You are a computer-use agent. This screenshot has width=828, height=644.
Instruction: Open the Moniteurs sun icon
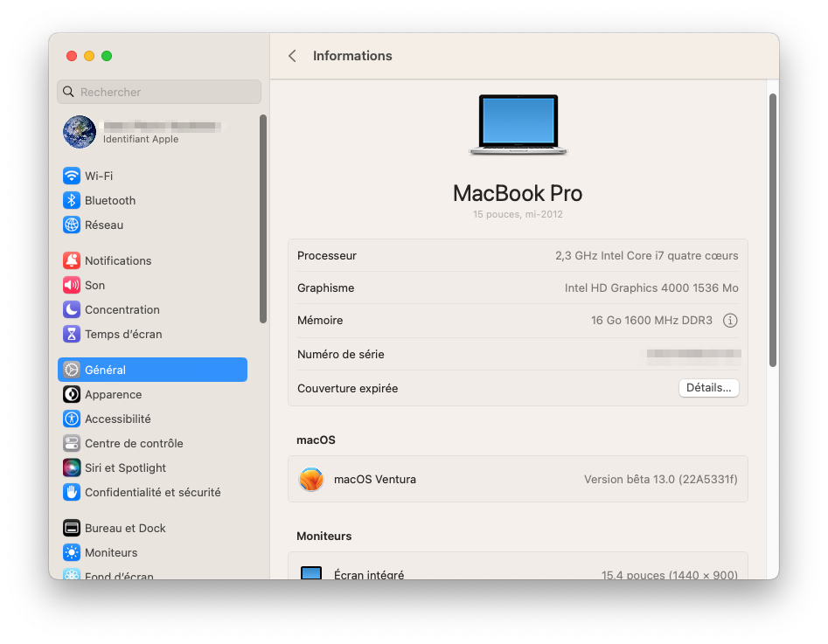pos(72,552)
